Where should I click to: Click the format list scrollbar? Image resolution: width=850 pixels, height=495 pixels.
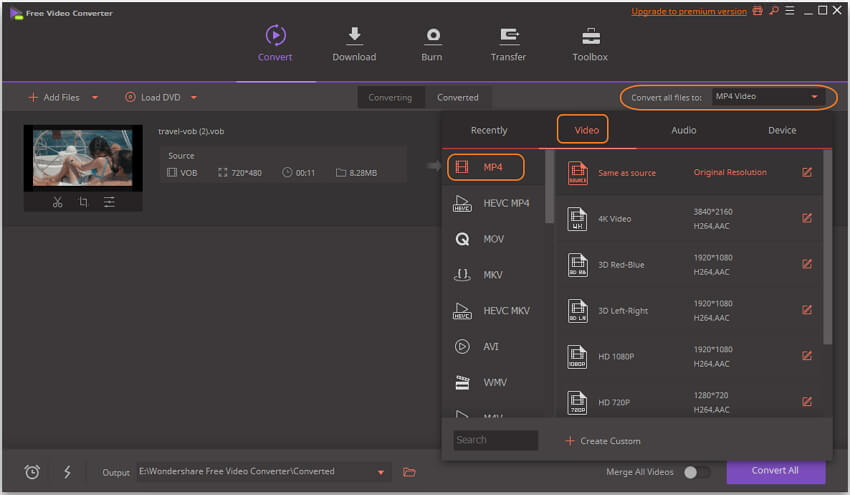coord(549,187)
